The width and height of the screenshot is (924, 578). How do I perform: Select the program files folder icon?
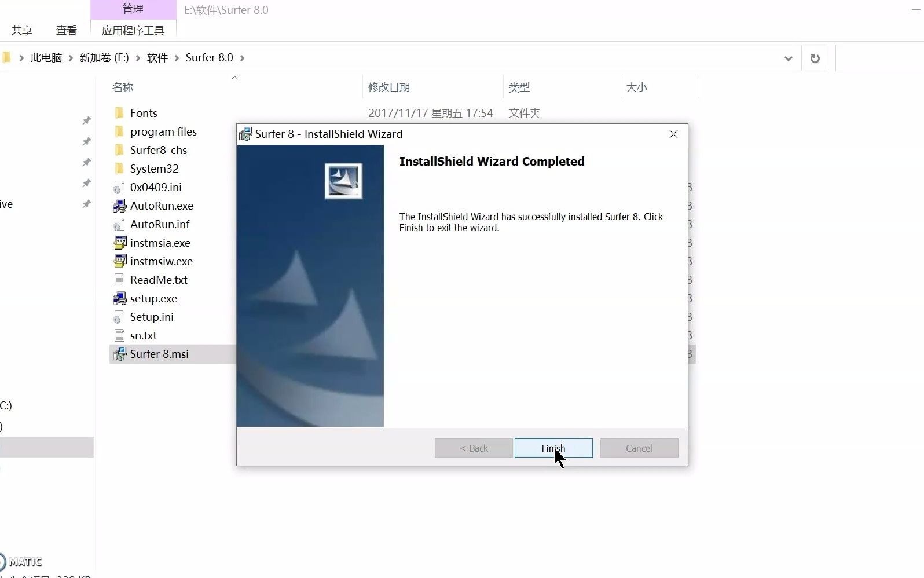point(119,131)
